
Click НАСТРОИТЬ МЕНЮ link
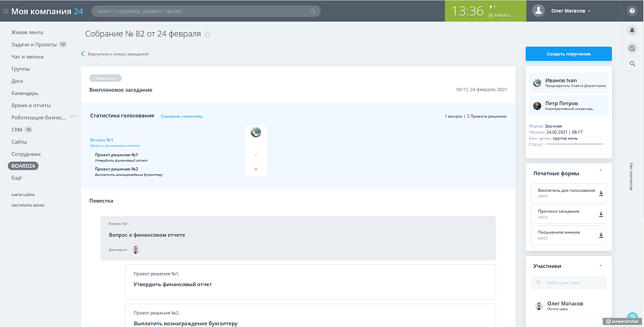pos(28,206)
